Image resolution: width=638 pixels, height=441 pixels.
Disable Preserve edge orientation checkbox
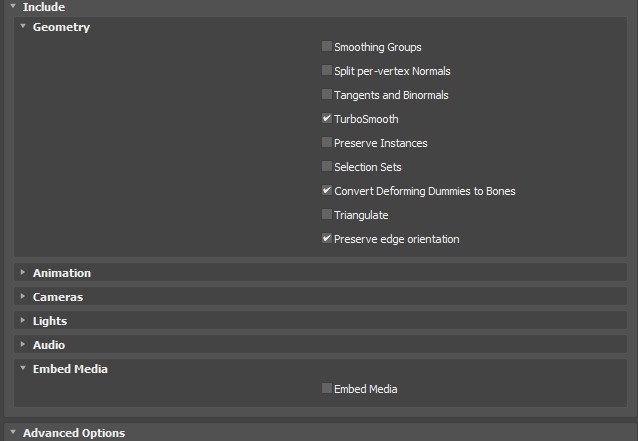point(327,238)
